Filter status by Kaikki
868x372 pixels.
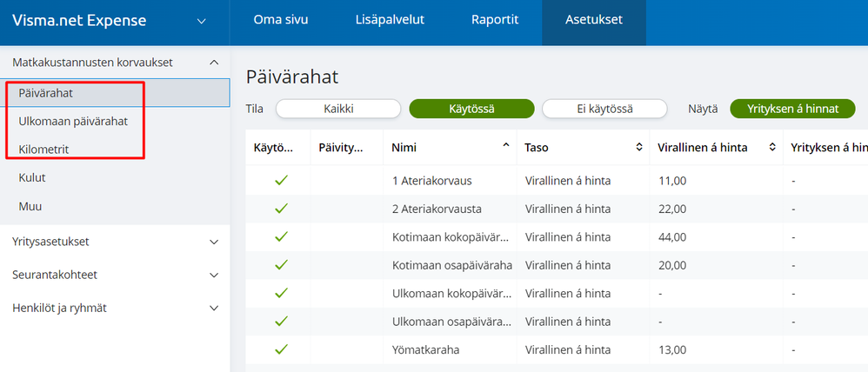point(338,109)
